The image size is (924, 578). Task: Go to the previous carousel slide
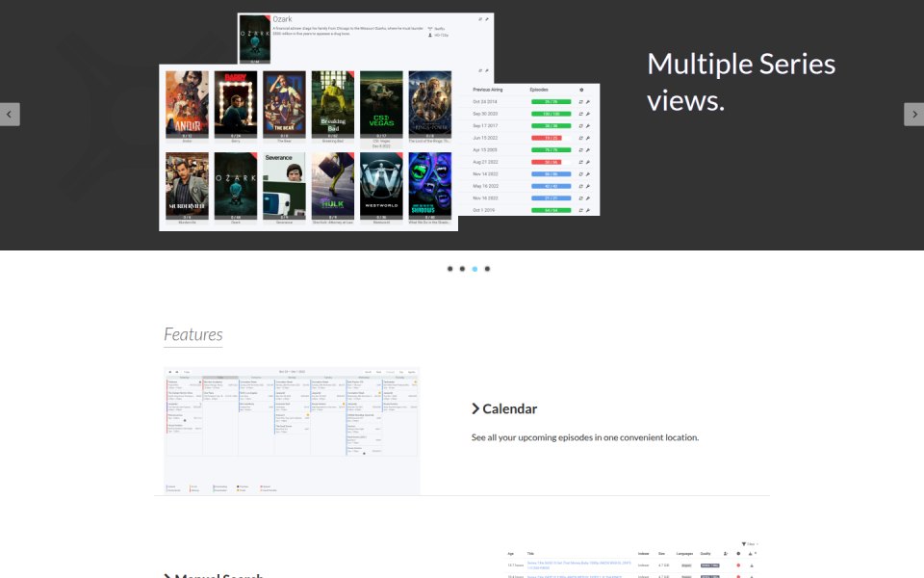[x=10, y=115]
